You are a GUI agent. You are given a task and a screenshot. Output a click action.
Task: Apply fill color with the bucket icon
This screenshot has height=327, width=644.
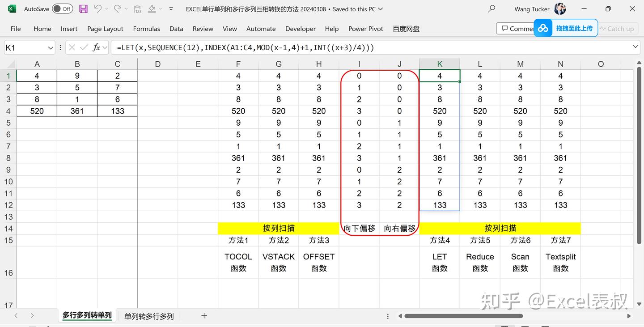(152, 8)
